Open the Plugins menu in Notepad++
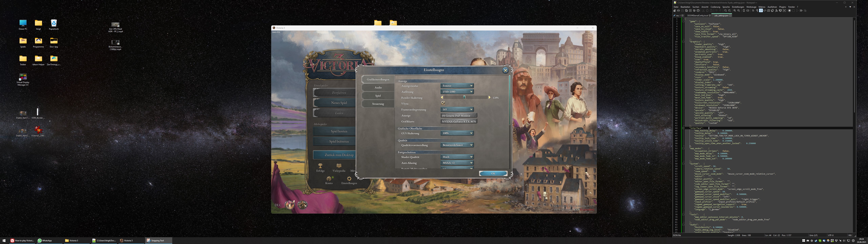Screen dimensions: 868x244 (x=782, y=7)
